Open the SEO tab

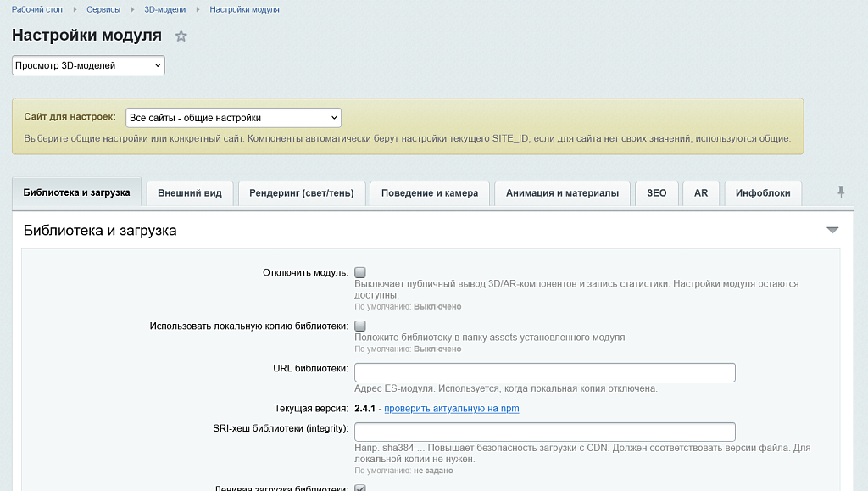coord(657,193)
